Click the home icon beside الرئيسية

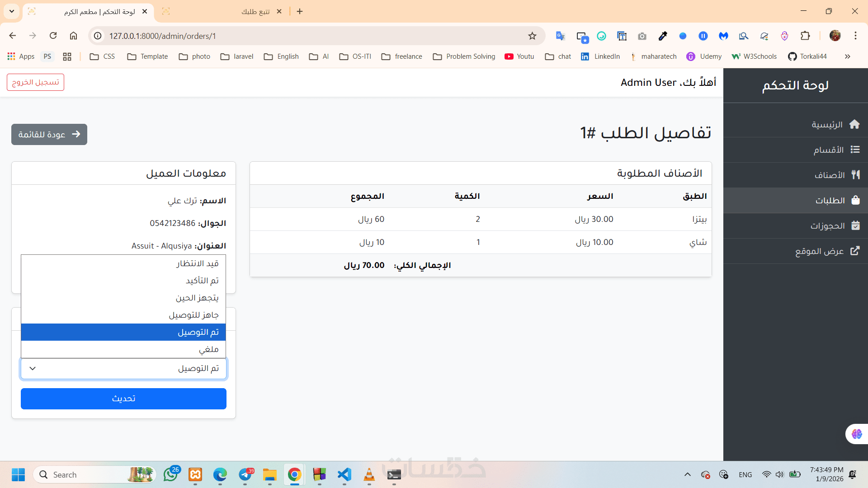tap(854, 124)
